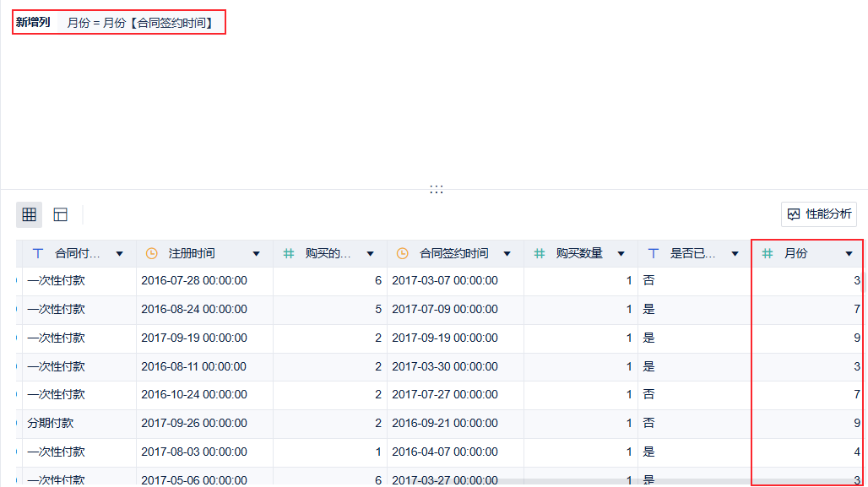Open the 注册时间 column dropdown arrow
Image resolution: width=868 pixels, height=487 pixels.
tap(257, 254)
